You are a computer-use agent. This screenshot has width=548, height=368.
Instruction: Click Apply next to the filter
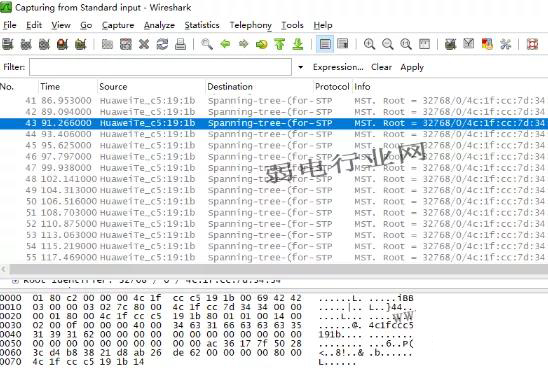click(412, 67)
